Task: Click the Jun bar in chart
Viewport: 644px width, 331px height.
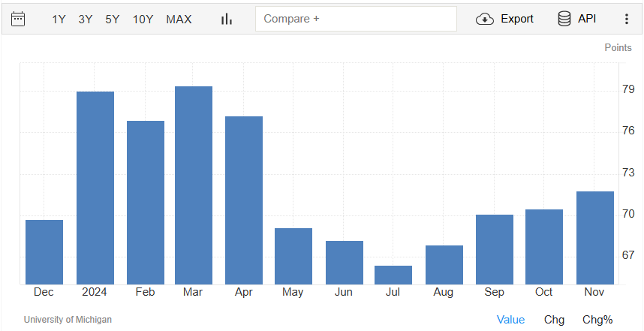Action: pos(345,263)
